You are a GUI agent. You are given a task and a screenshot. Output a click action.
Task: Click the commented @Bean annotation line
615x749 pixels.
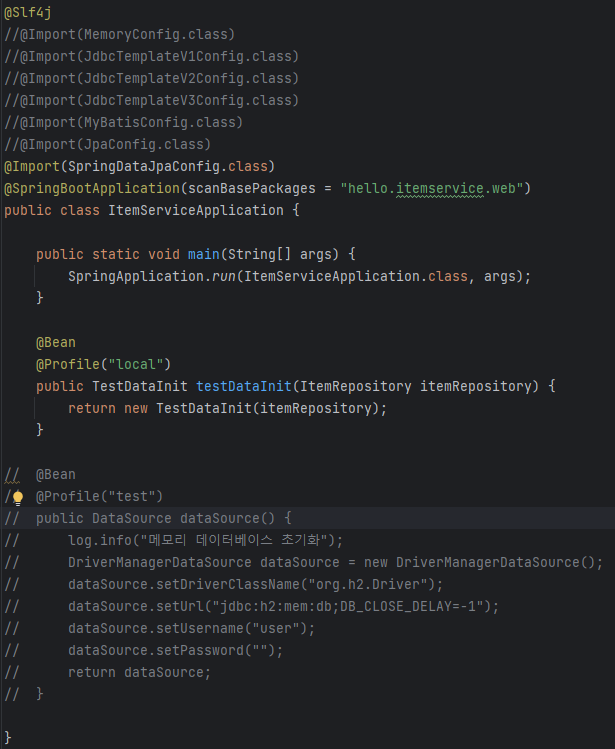tap(40, 474)
